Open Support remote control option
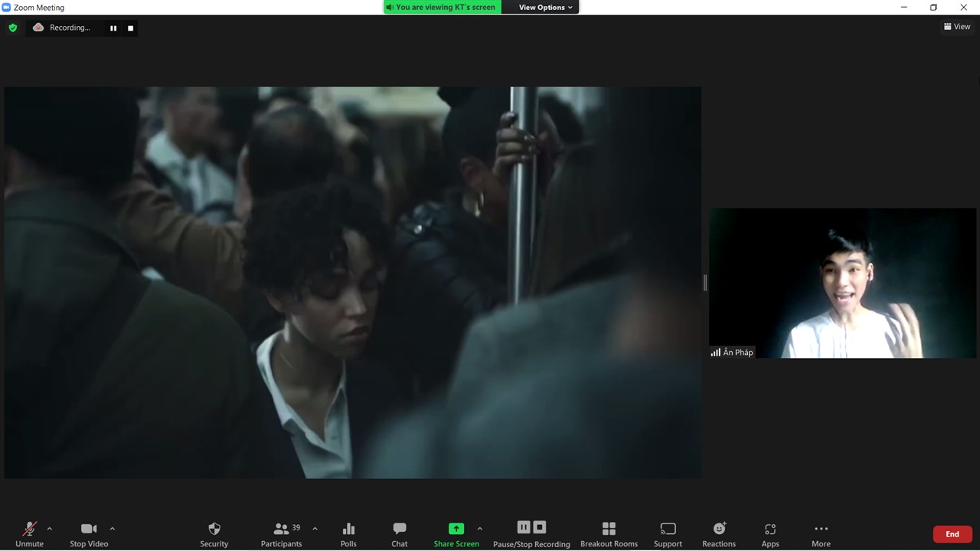This screenshot has height=551, width=980. point(668,533)
